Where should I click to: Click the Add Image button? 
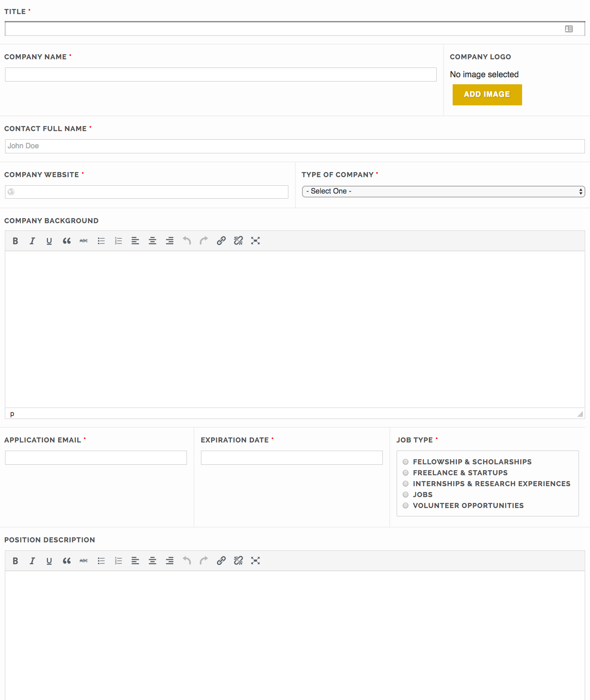click(487, 94)
